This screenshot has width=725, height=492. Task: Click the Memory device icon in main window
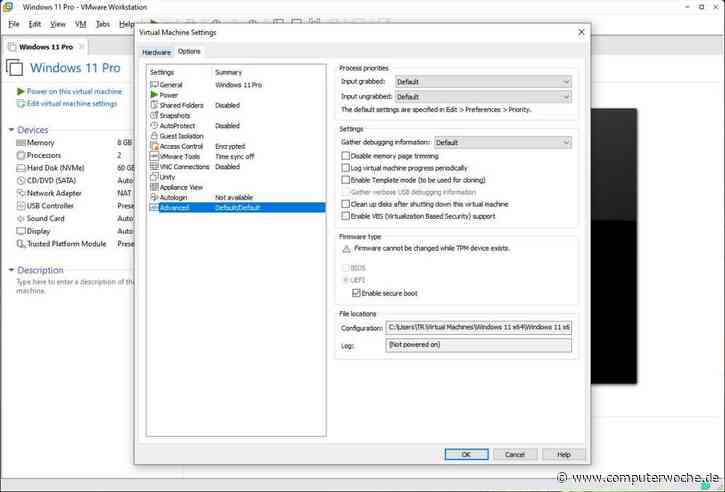21,143
